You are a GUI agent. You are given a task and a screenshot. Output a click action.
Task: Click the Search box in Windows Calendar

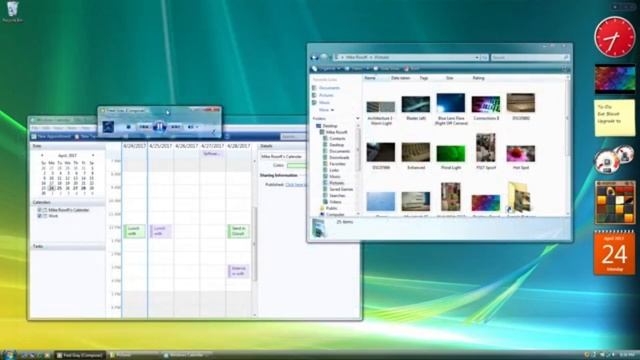pos(293,136)
